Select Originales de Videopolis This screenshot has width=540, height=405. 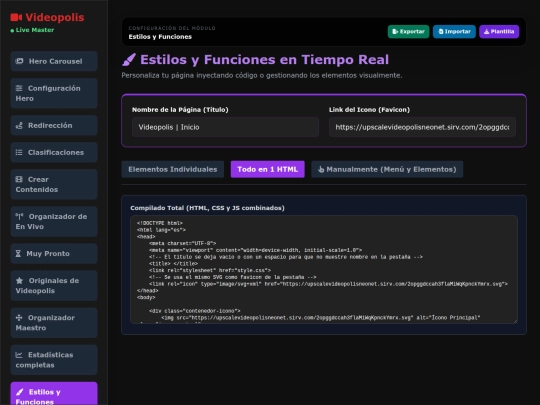click(x=54, y=285)
